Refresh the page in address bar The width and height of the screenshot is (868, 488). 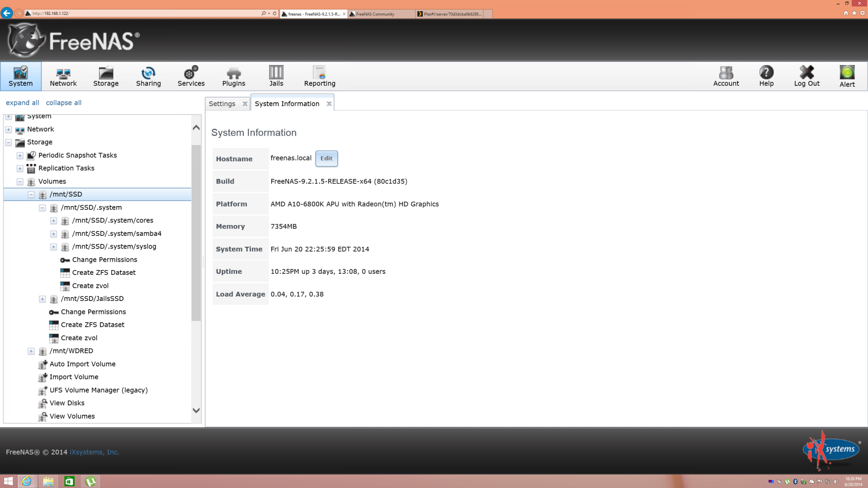274,13
